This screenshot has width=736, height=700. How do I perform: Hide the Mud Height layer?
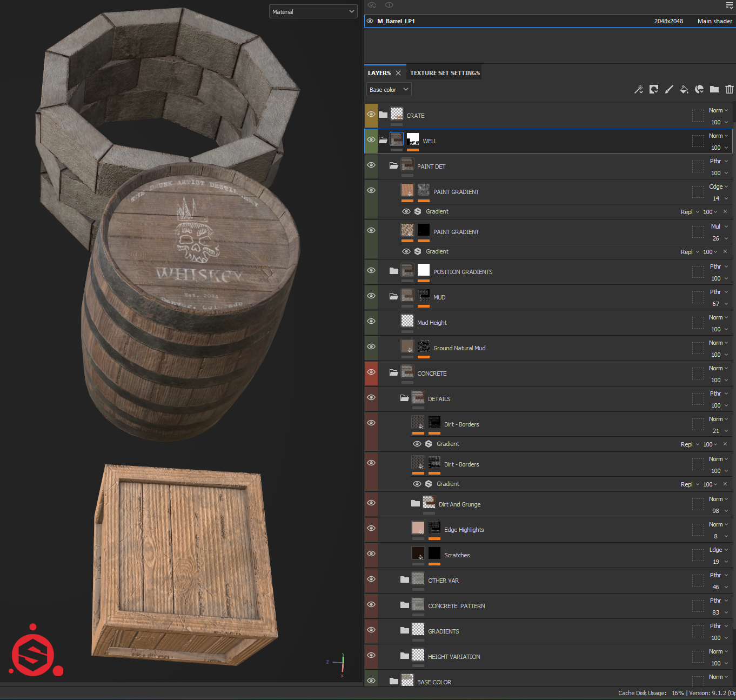click(371, 321)
